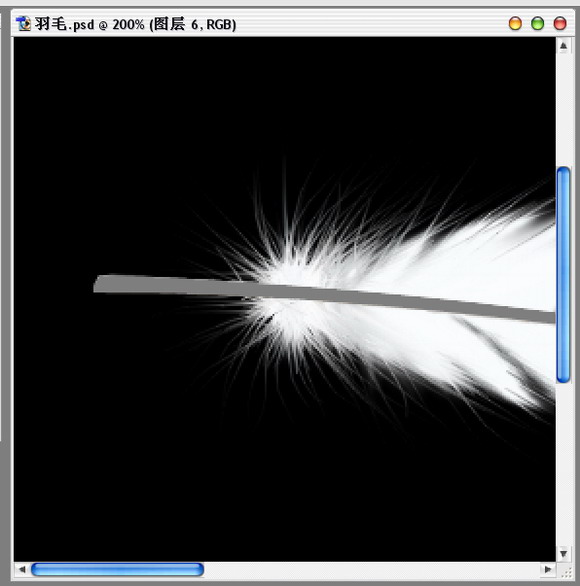This screenshot has height=586, width=580.
Task: Click the horizontal scrollbar right arrow
Action: [548, 570]
